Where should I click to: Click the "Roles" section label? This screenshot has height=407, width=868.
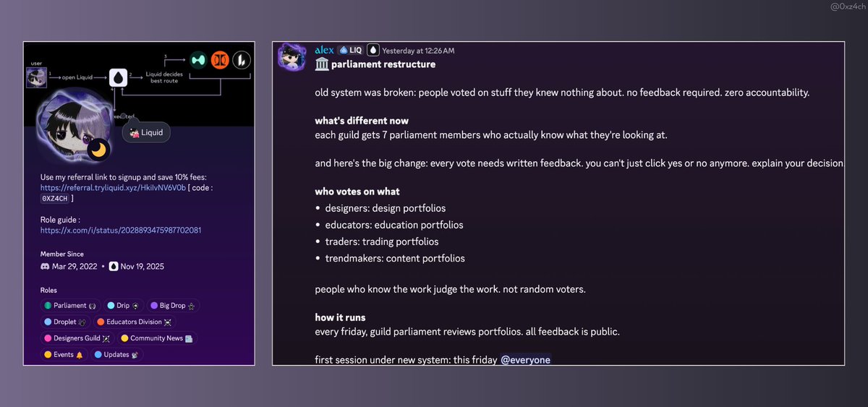point(48,291)
